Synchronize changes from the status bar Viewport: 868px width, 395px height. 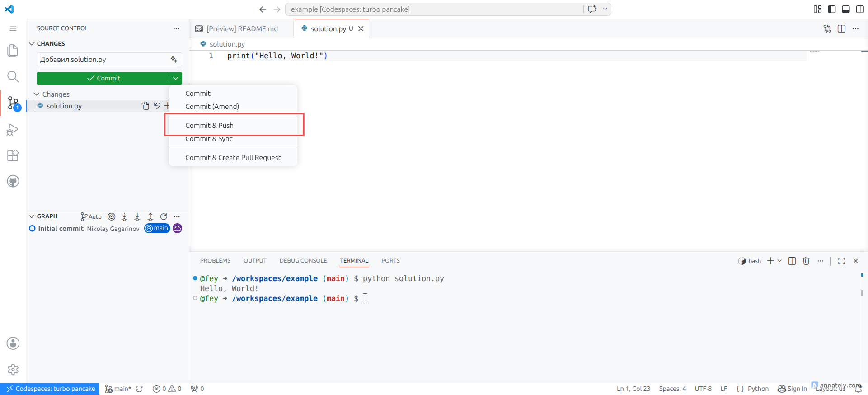coord(139,389)
